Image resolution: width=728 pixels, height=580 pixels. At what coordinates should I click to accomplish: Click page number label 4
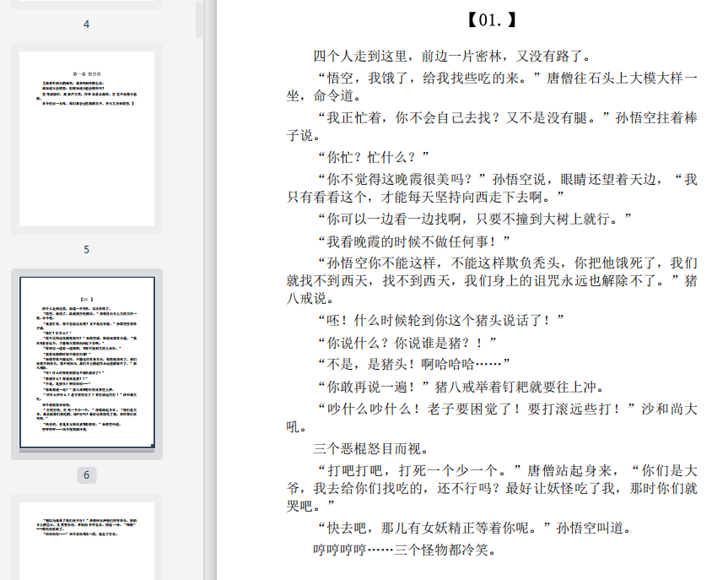(x=86, y=24)
